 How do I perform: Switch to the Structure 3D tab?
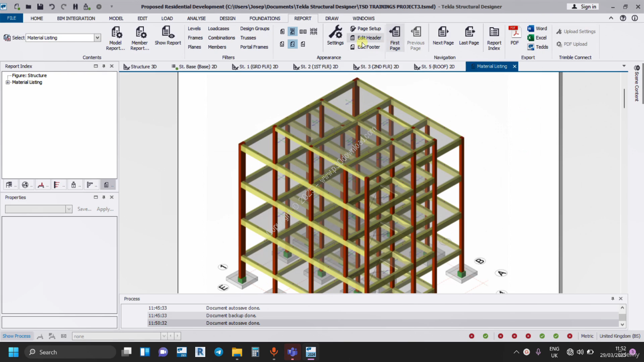point(140,66)
